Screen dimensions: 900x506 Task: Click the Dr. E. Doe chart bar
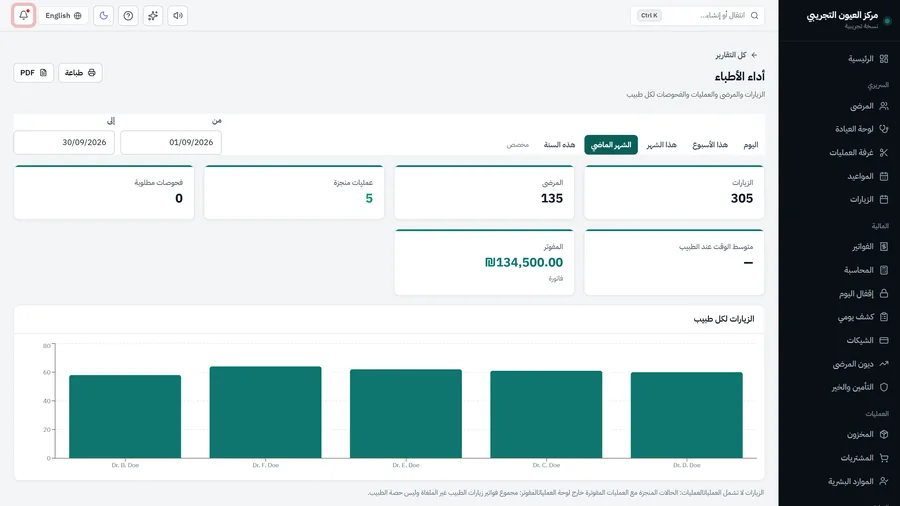click(406, 414)
